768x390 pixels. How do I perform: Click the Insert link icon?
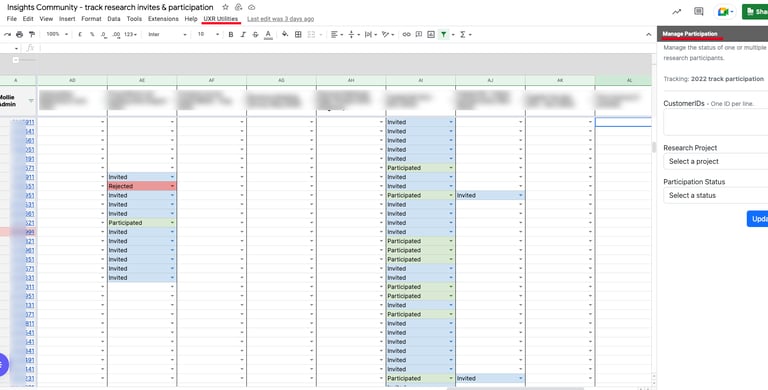click(x=407, y=34)
